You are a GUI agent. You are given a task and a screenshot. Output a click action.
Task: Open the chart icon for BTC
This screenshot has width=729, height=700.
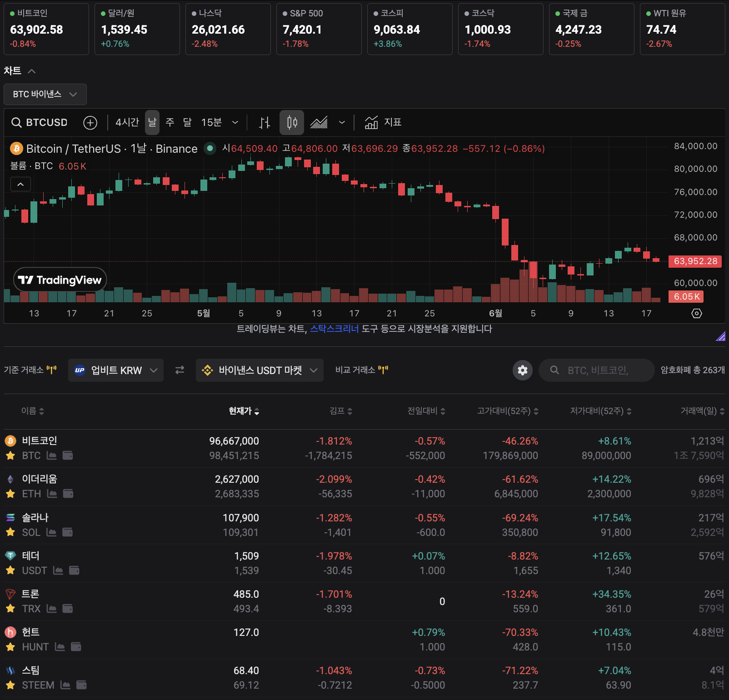click(52, 455)
